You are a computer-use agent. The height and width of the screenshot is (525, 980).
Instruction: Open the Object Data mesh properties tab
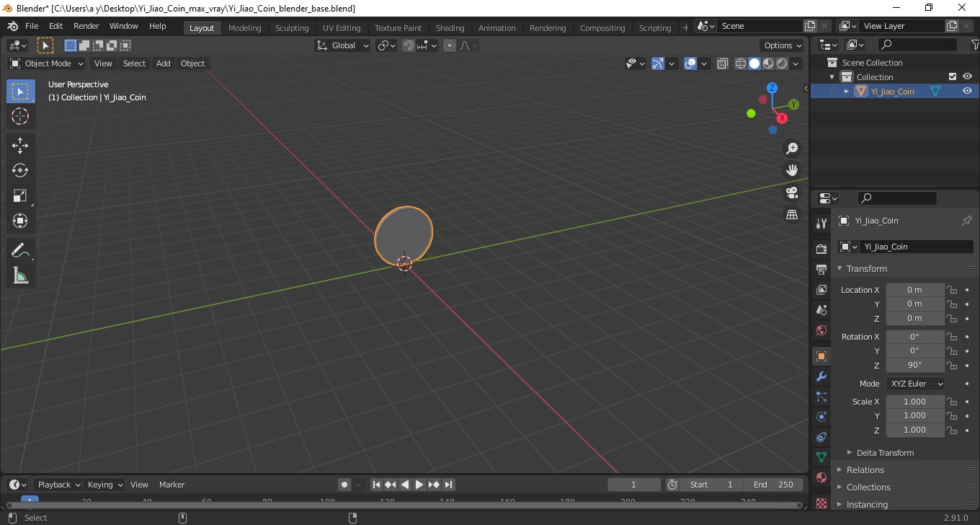pyautogui.click(x=821, y=457)
